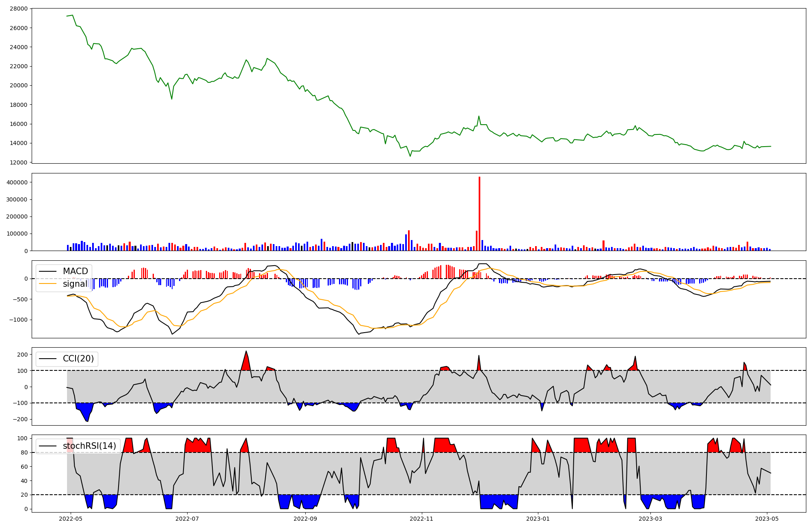This screenshot has height=528, width=812.
Task: Click the tallest red volume bar
Action: (x=479, y=213)
